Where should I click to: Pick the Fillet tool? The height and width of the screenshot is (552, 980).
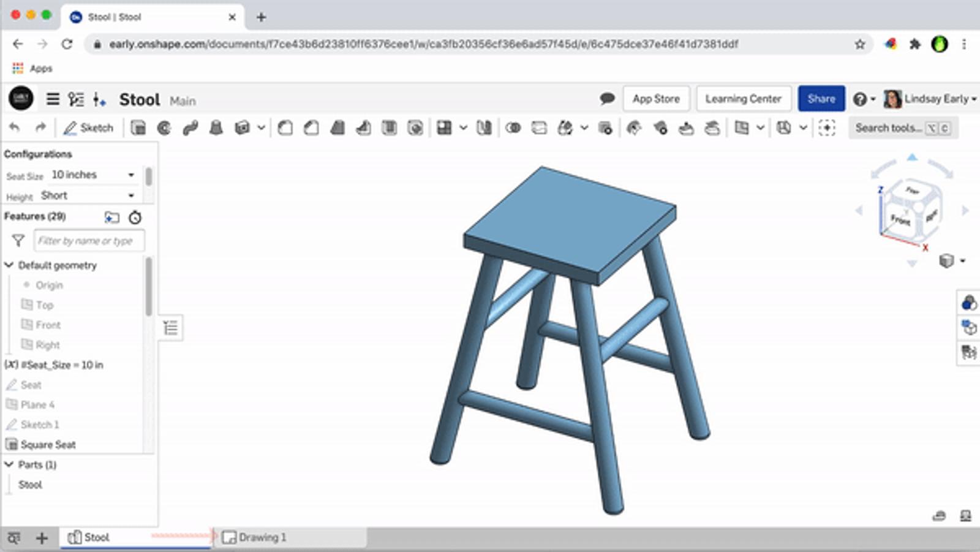tap(285, 128)
